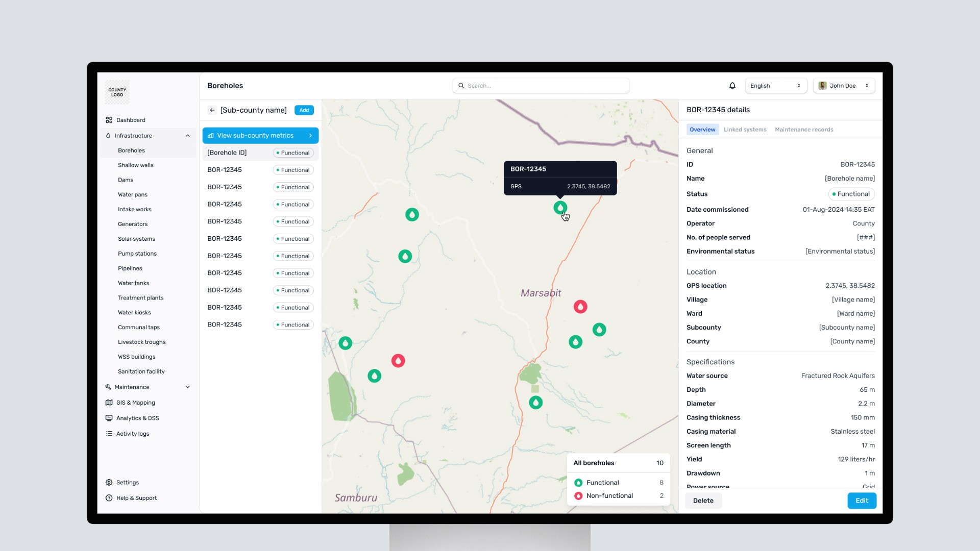Image resolution: width=980 pixels, height=551 pixels.
Task: Switch to the Maintenance records tab
Action: point(803,130)
